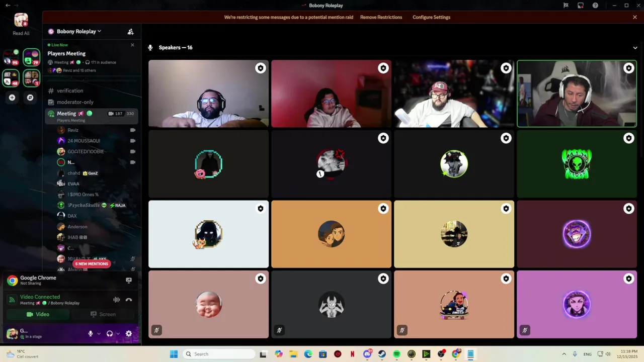Select IHAB in the participant list

[96, 237]
